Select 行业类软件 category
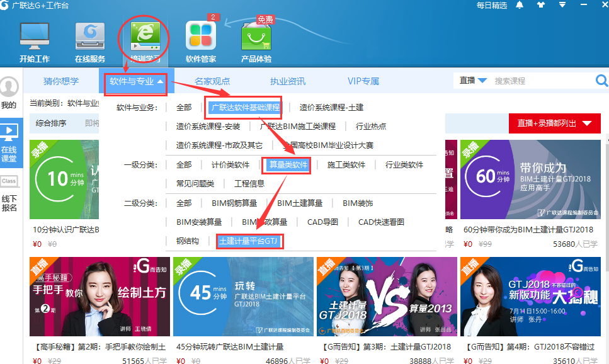 tap(404, 165)
